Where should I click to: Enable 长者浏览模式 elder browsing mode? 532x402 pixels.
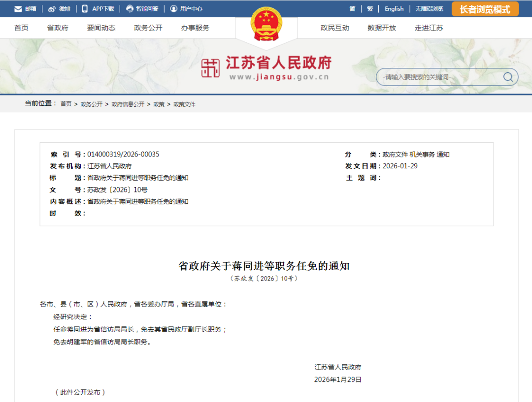(x=485, y=9)
